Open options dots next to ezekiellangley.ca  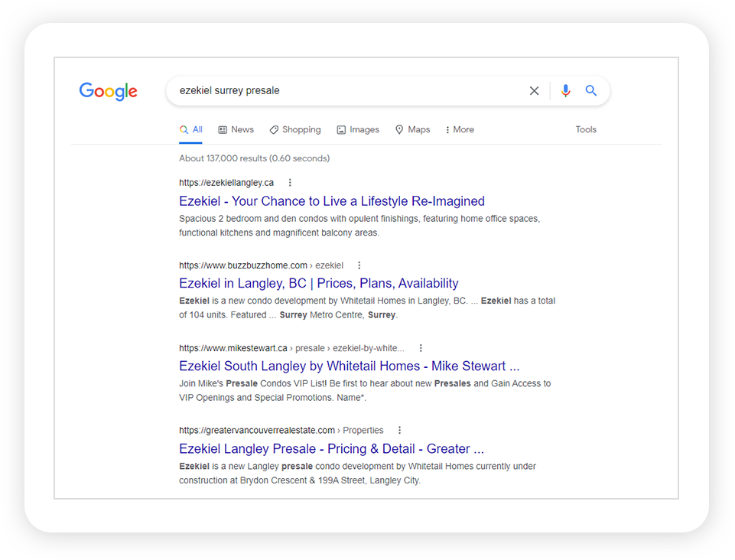pos(290,182)
